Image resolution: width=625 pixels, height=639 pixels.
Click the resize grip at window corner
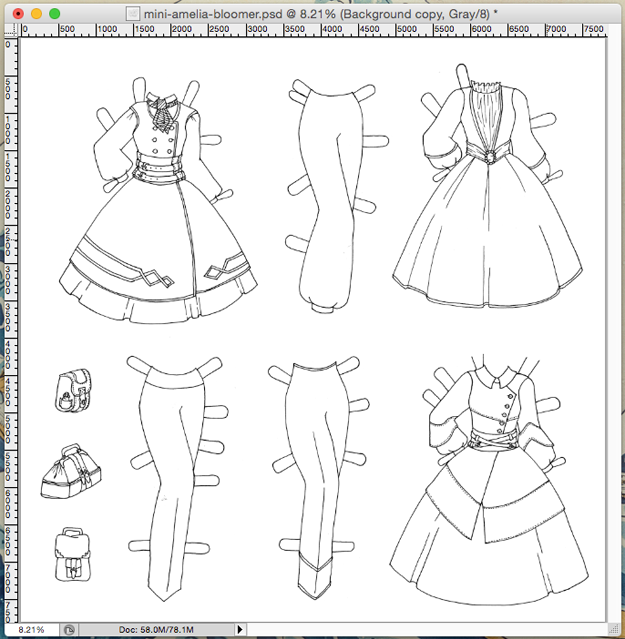coord(613,629)
